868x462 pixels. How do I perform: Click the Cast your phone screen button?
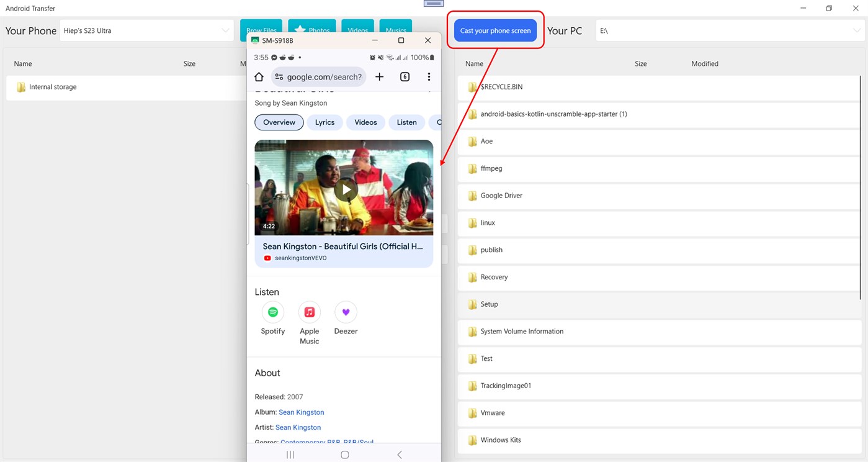point(495,30)
